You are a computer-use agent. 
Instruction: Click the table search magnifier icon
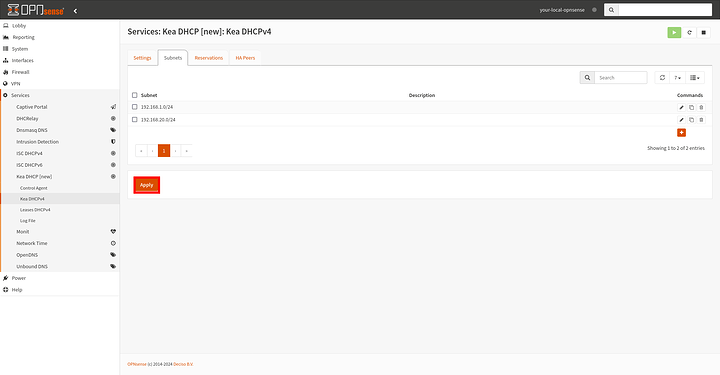click(587, 78)
